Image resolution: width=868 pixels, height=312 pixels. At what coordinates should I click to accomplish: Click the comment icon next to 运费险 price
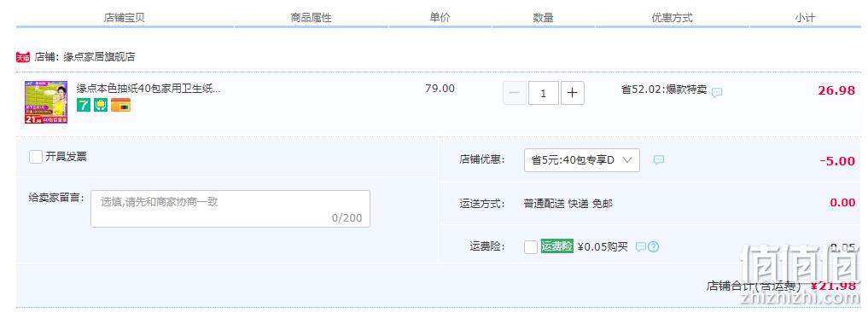[640, 246]
